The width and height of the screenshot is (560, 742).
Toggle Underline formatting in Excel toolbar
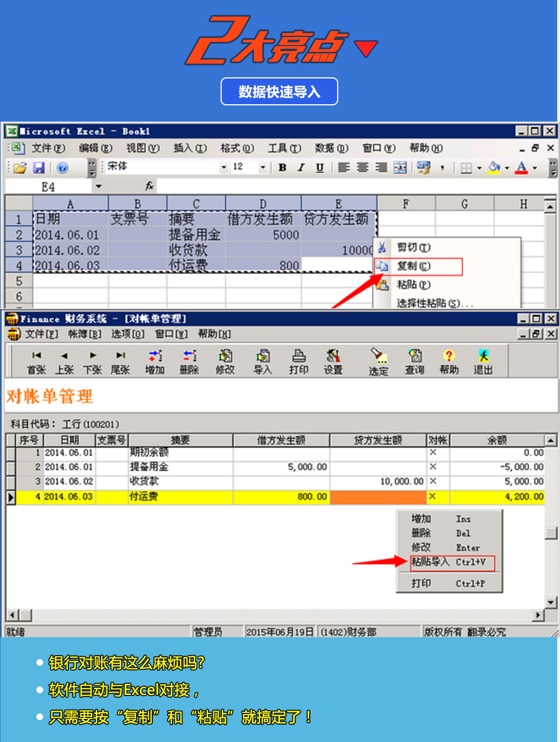pos(320,168)
